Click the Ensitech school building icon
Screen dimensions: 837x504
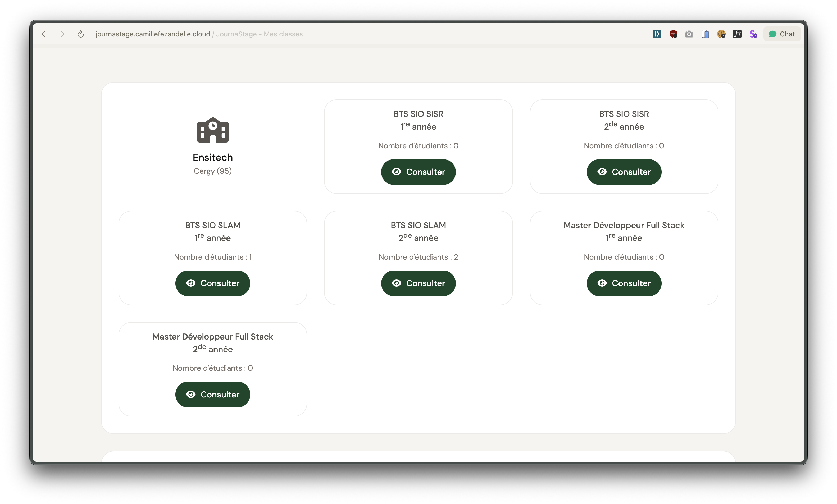213,130
